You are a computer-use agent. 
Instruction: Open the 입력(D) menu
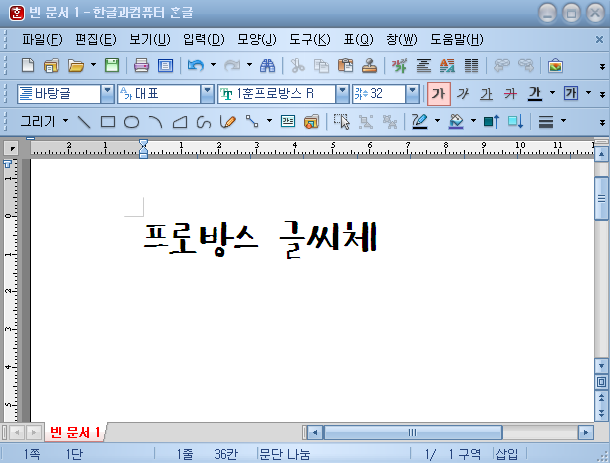[203, 39]
